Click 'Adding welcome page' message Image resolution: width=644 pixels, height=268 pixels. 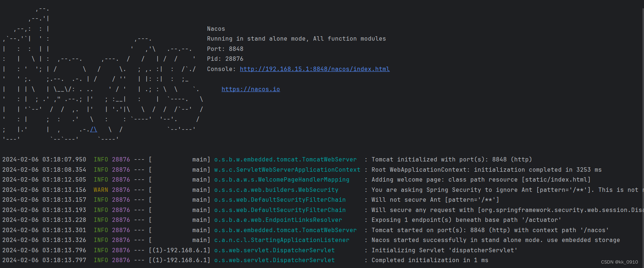(x=481, y=180)
